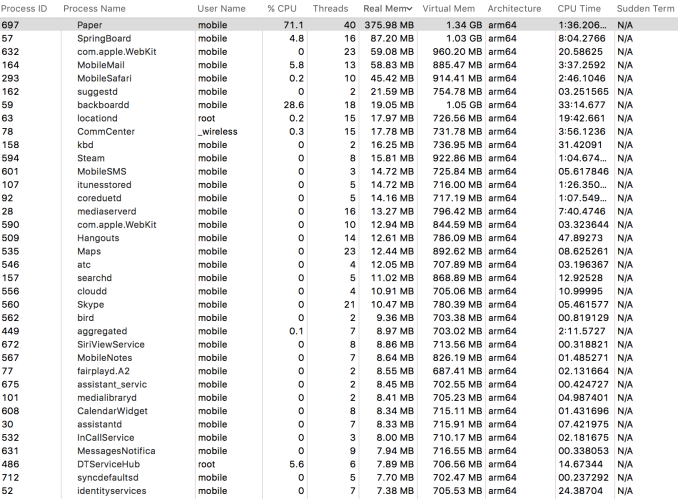The image size is (678, 499).
Task: Select the itunesstored process name
Action: point(104,185)
